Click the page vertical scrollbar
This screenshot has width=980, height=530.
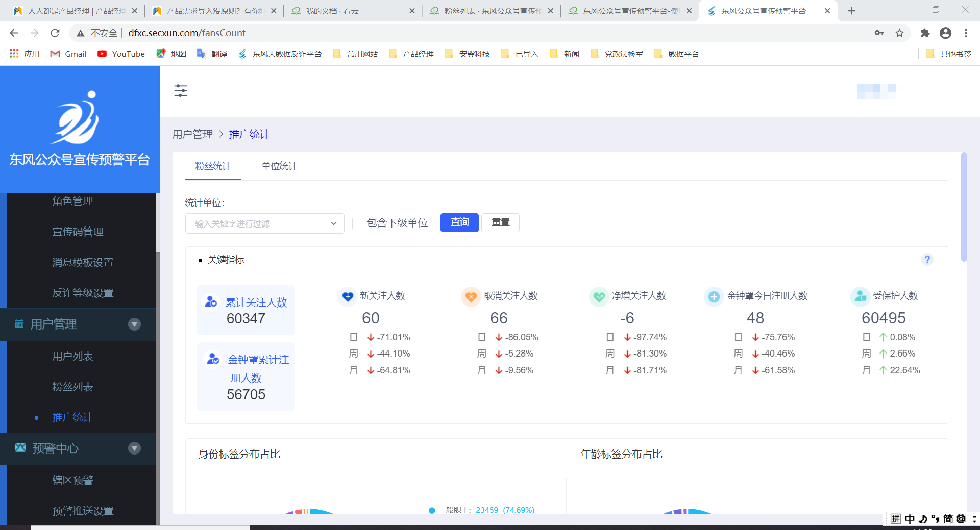[x=964, y=207]
